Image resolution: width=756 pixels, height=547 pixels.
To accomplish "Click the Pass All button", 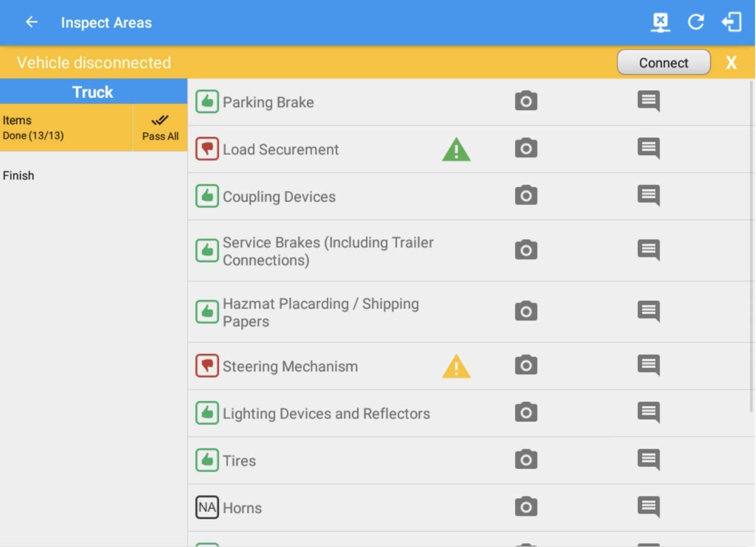I will (160, 128).
